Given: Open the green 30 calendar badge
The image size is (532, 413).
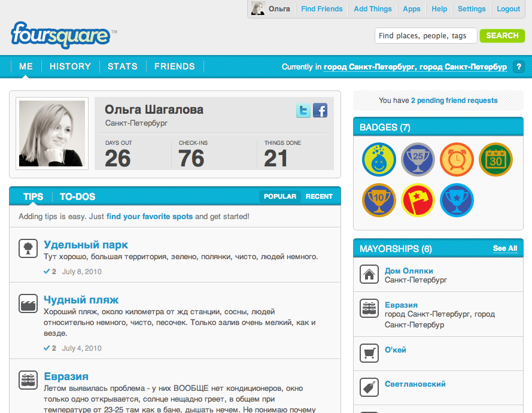Looking at the screenshot, I should 495,159.
